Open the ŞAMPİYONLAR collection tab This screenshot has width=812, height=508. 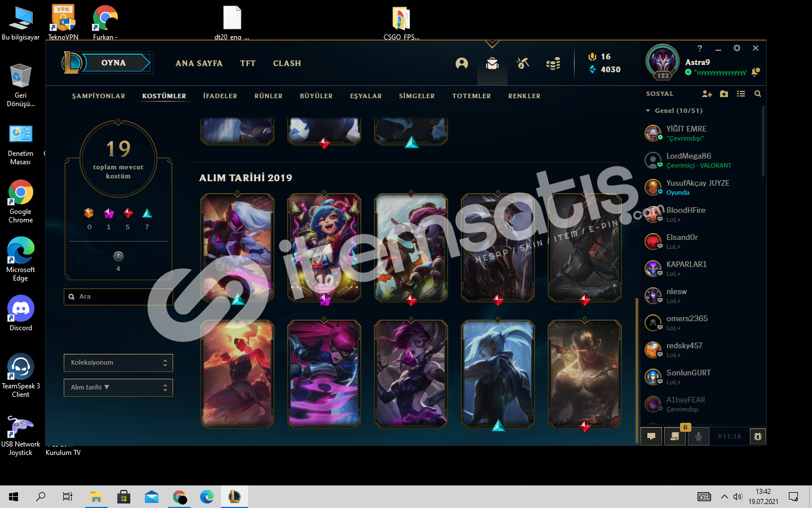coord(99,96)
